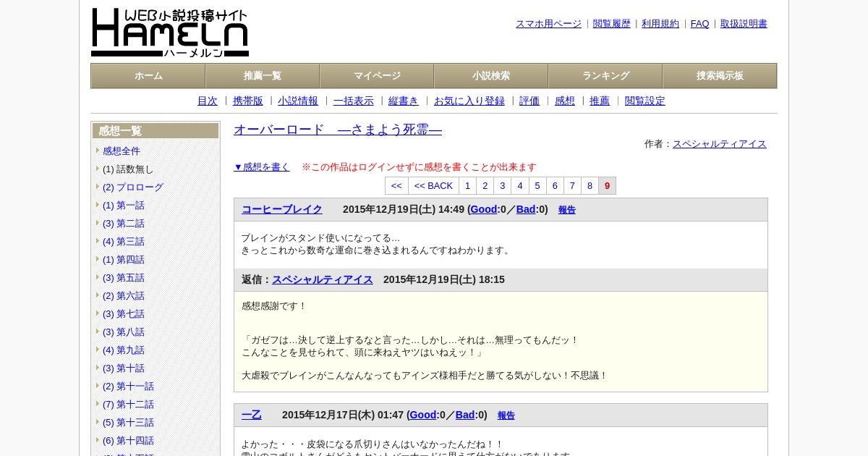Open the ランキング tab

[605, 76]
